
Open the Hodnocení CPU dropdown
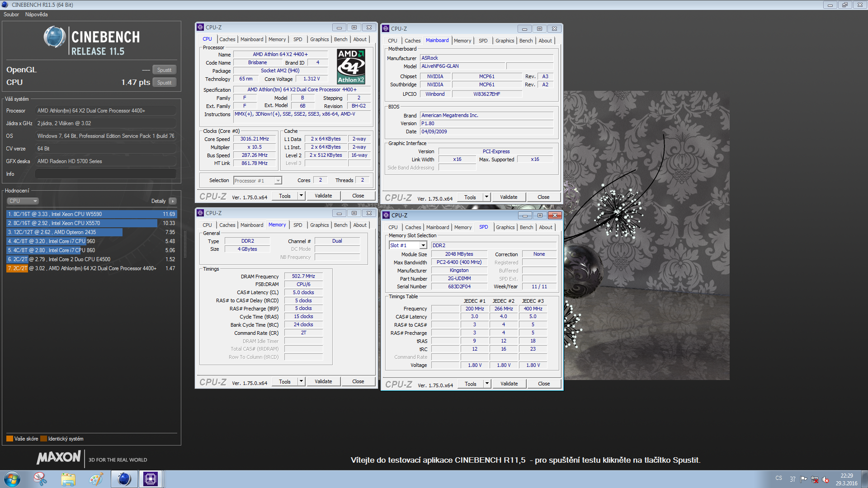point(23,201)
